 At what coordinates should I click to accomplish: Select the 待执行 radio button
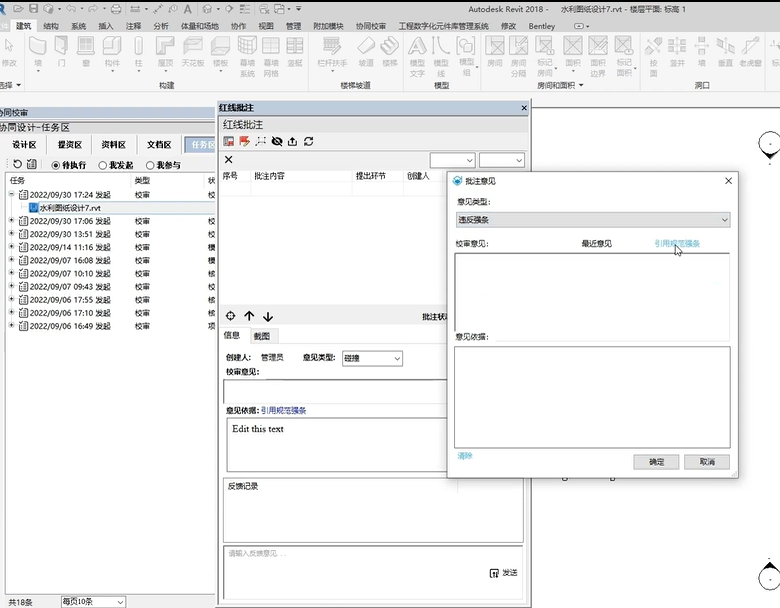coord(54,165)
